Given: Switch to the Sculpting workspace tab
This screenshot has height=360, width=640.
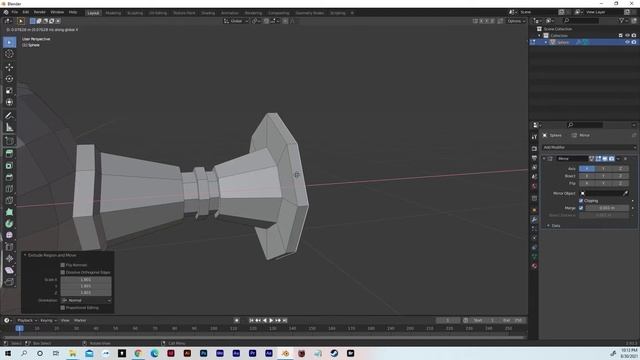Looking at the screenshot, I should click(135, 13).
